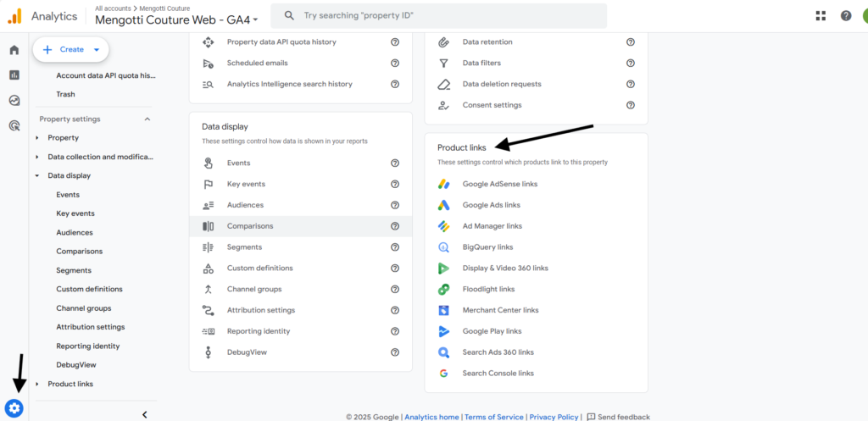Open the Google apps grid icon
The width and height of the screenshot is (868, 421).
[821, 15]
